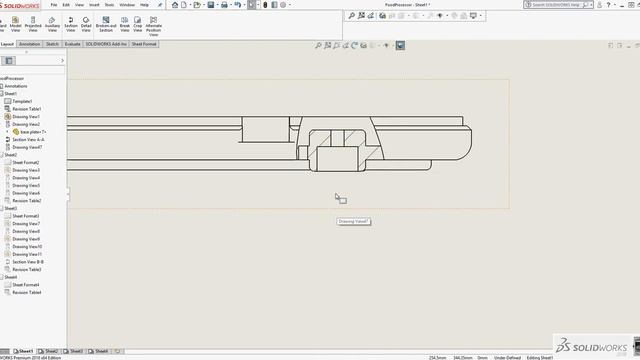Screen dimensions: 640x360
Task: Open the Help question mark dropdown
Action: click(x=615, y=5)
